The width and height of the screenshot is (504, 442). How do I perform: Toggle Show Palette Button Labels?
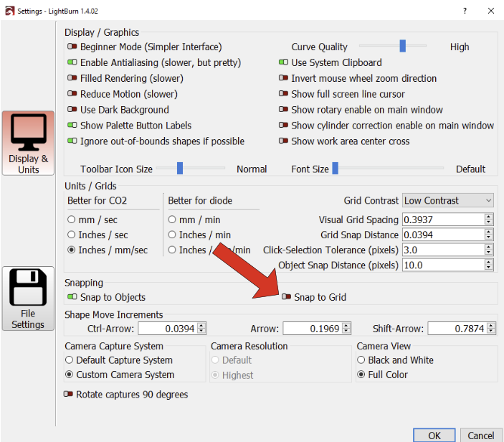72,125
